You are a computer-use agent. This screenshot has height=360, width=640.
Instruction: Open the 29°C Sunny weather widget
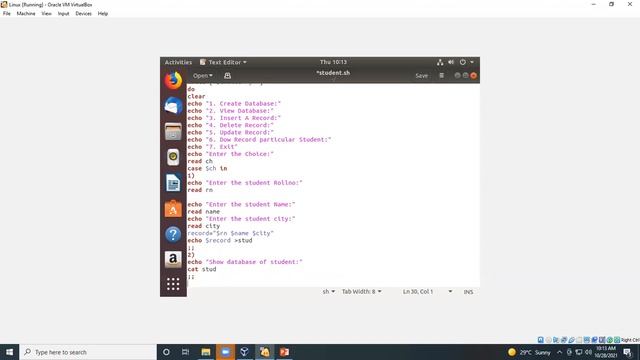529,352
